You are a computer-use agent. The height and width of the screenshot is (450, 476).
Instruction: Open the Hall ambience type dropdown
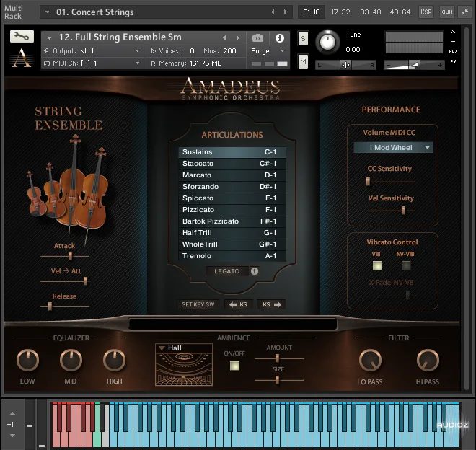[x=184, y=348]
